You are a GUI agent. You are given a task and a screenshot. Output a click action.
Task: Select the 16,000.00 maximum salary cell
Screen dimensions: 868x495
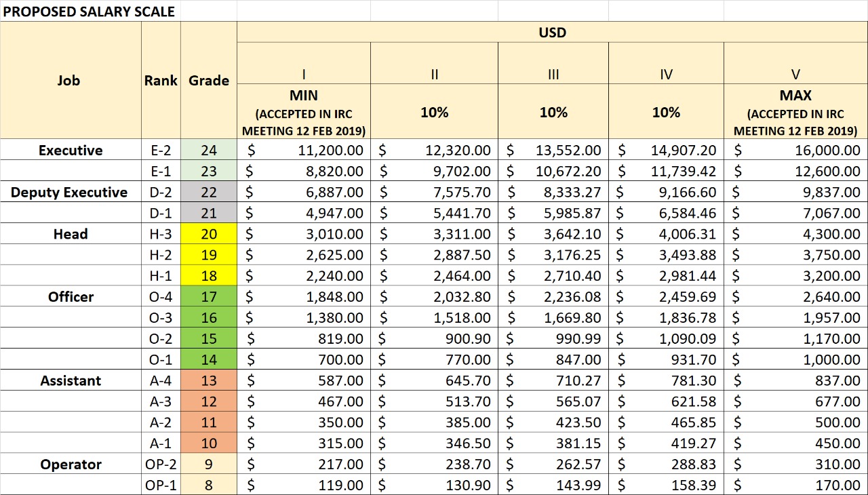(795, 151)
